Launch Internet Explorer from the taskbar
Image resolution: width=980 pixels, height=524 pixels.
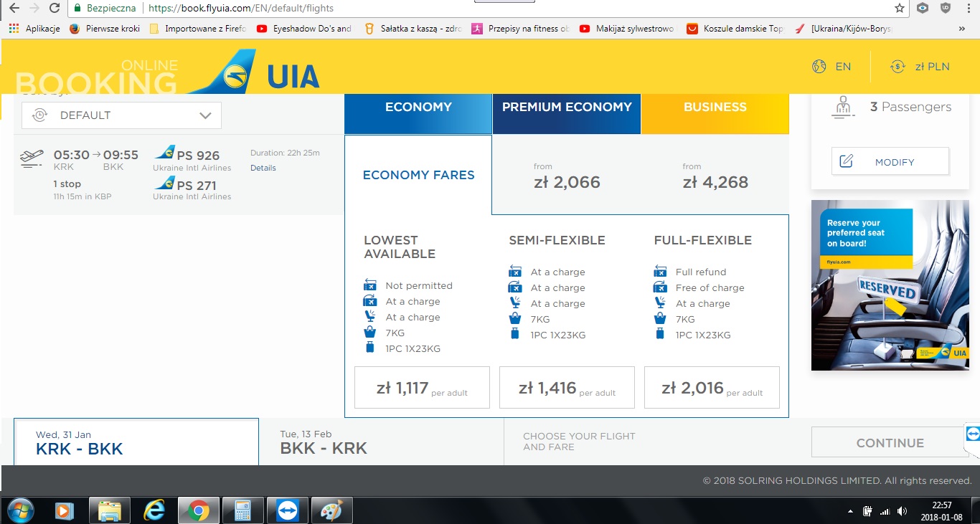(x=154, y=510)
